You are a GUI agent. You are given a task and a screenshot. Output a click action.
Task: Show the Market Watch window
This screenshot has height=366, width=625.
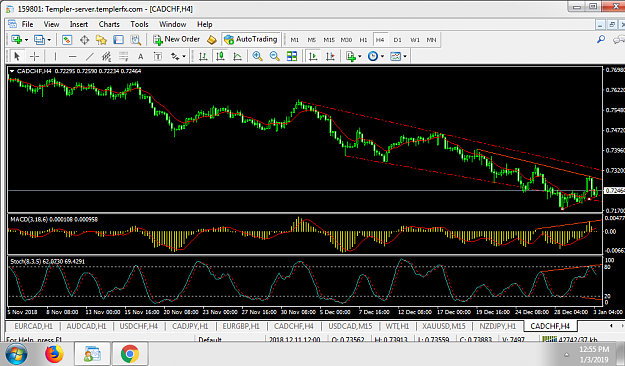point(67,39)
